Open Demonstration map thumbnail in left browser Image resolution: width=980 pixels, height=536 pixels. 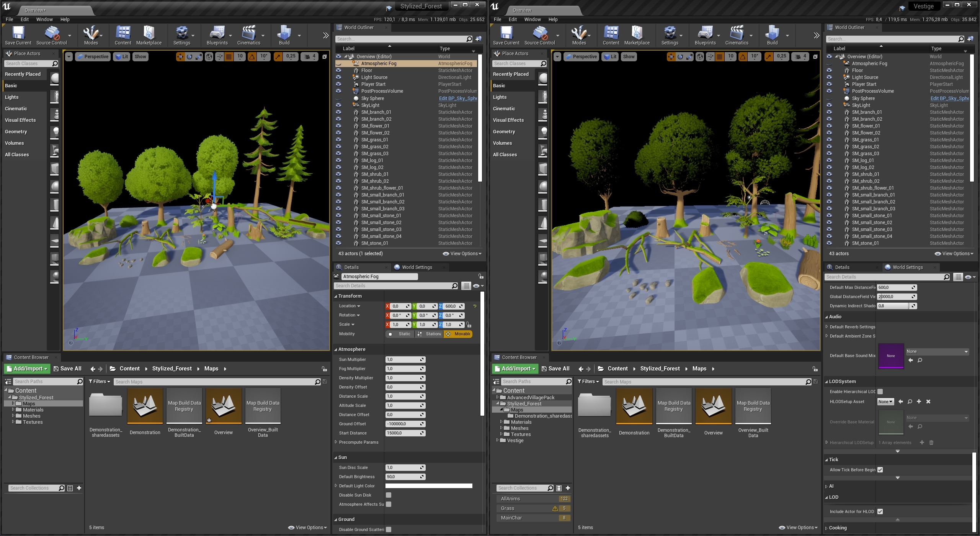point(145,406)
